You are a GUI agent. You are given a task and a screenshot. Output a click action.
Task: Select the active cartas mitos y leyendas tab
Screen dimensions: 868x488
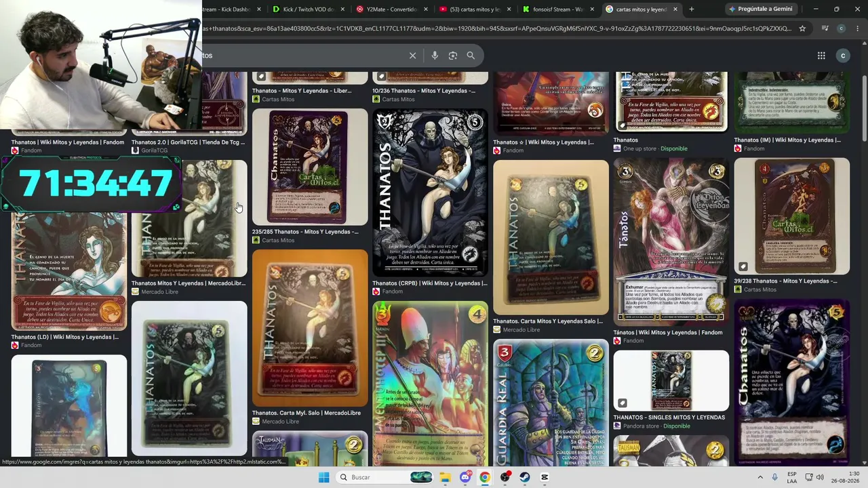click(641, 9)
